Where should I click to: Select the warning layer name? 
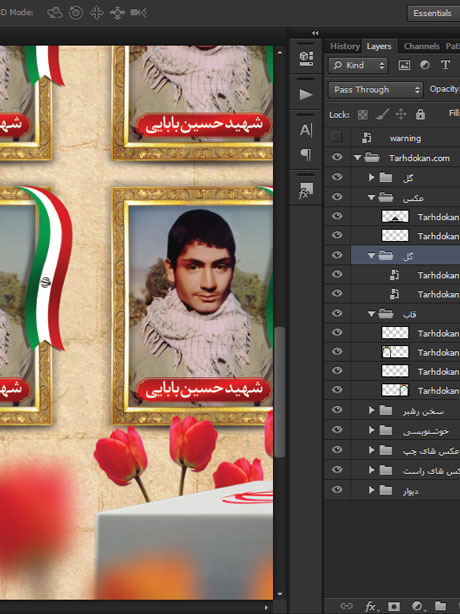(405, 138)
